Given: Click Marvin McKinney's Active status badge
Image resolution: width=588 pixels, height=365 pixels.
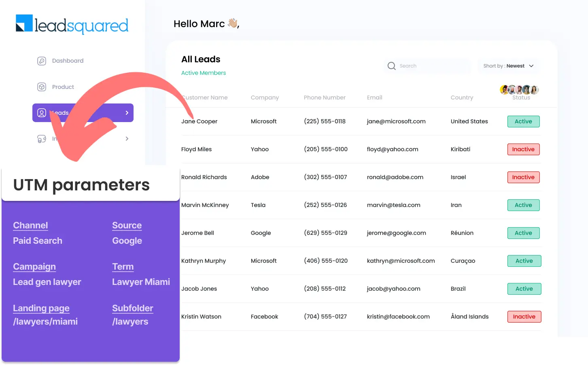Looking at the screenshot, I should coord(523,205).
